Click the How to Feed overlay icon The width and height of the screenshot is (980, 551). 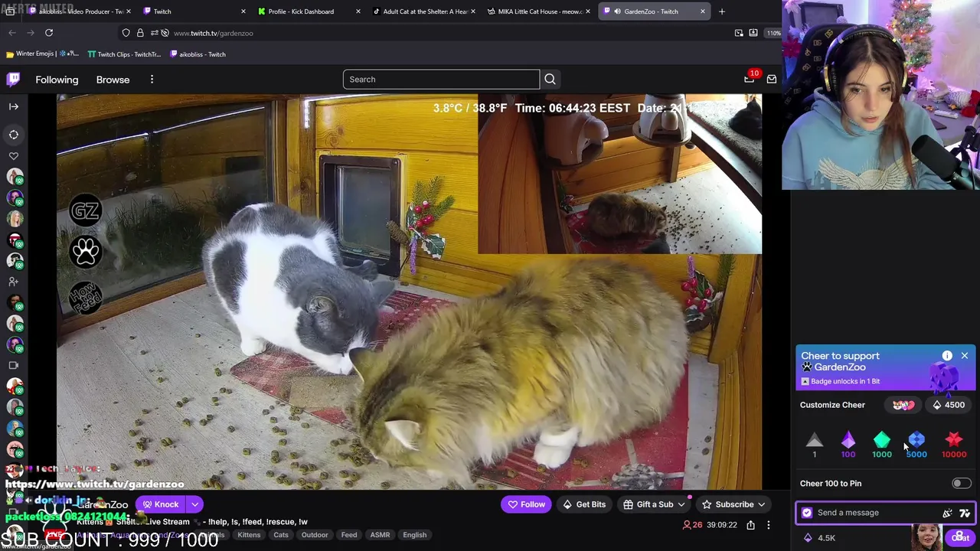click(85, 297)
